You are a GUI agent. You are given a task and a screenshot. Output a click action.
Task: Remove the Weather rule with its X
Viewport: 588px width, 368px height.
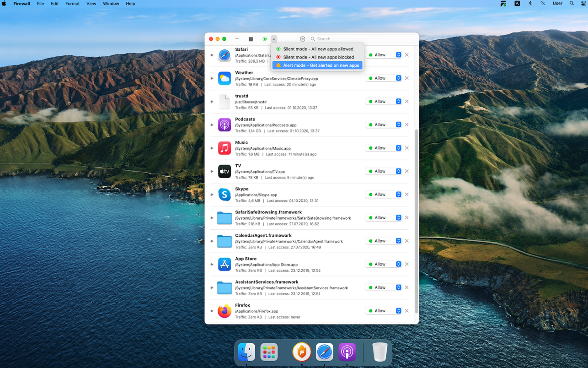[406, 78]
